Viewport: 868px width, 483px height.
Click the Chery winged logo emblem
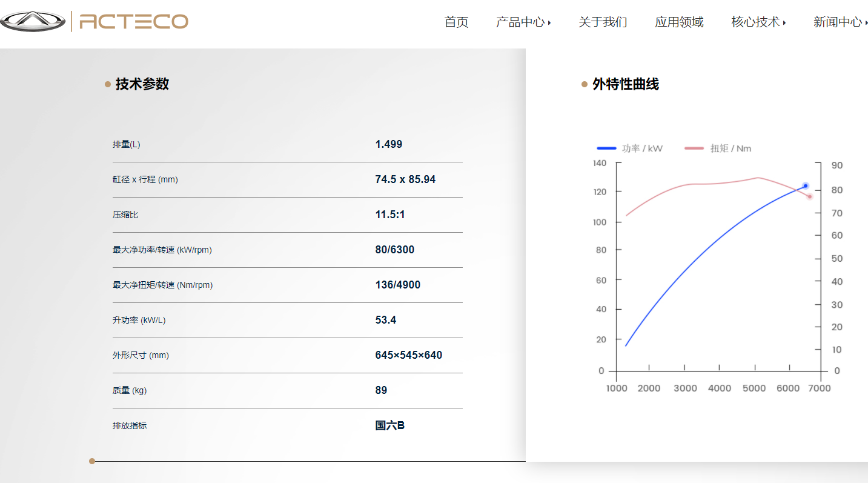(x=33, y=22)
